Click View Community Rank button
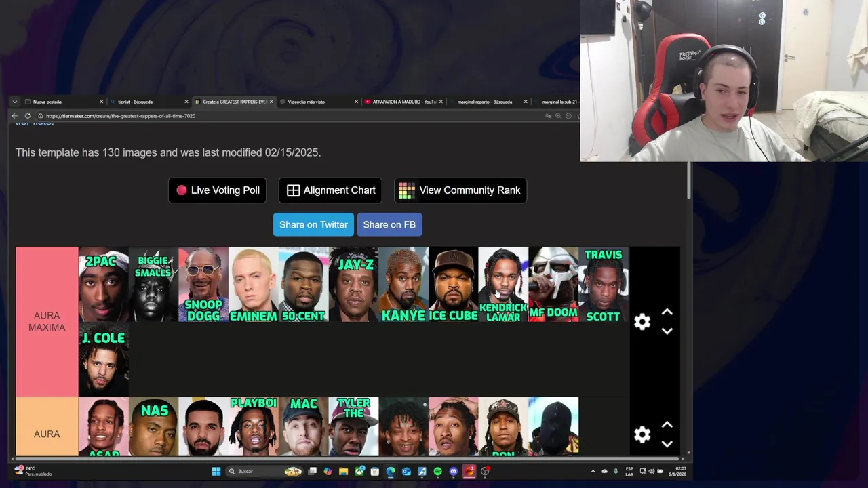 click(460, 190)
